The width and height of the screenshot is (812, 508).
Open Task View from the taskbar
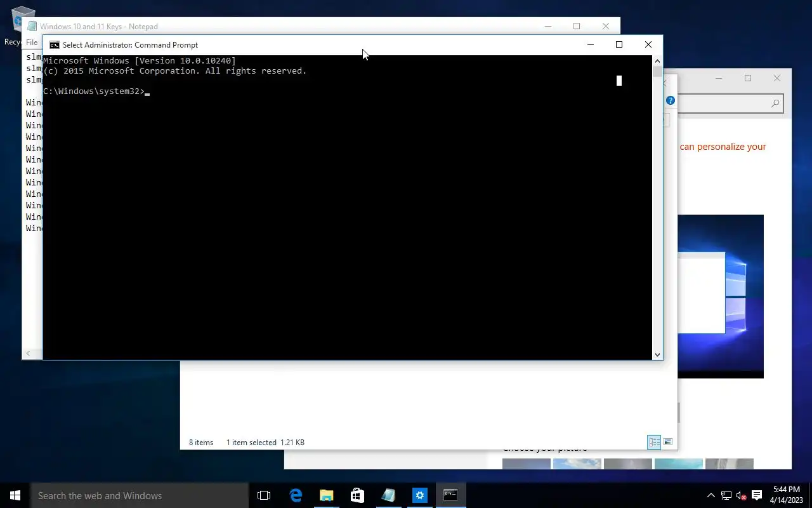264,495
